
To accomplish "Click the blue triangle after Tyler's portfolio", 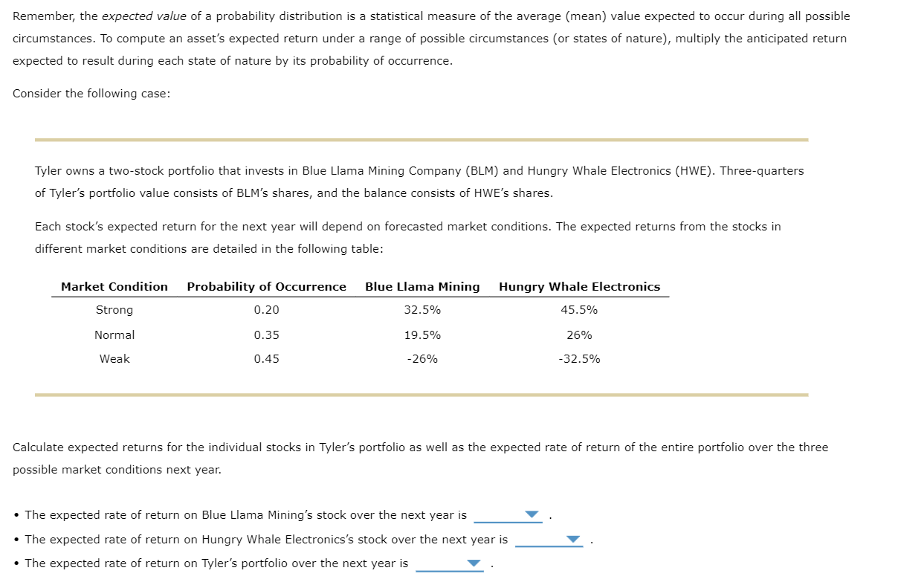I will click(x=473, y=563).
